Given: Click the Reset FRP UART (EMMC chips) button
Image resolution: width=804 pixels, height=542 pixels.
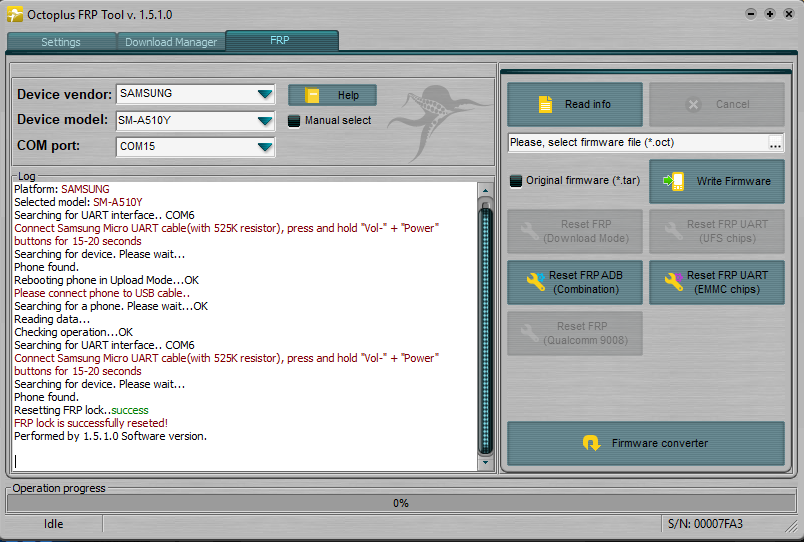Looking at the screenshot, I should (x=717, y=283).
